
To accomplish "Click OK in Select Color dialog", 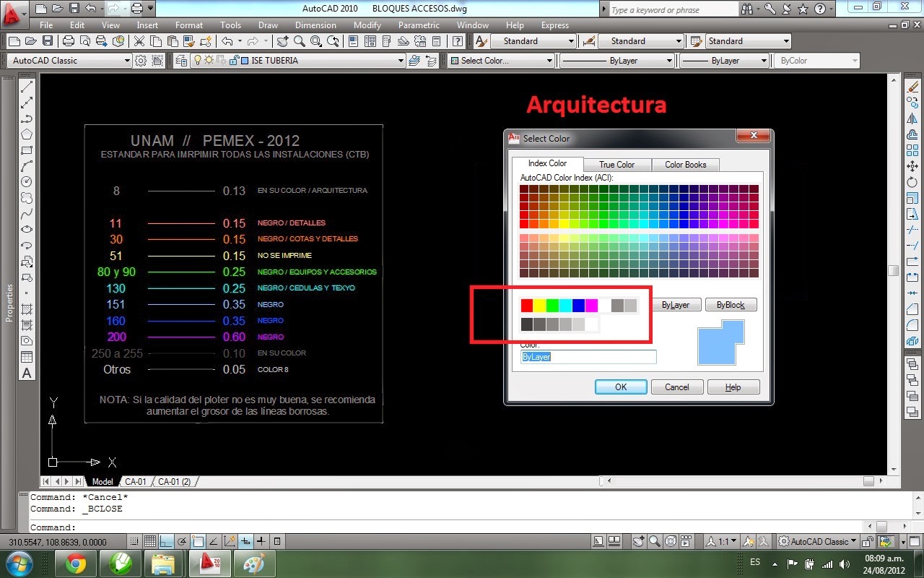I will pos(621,387).
